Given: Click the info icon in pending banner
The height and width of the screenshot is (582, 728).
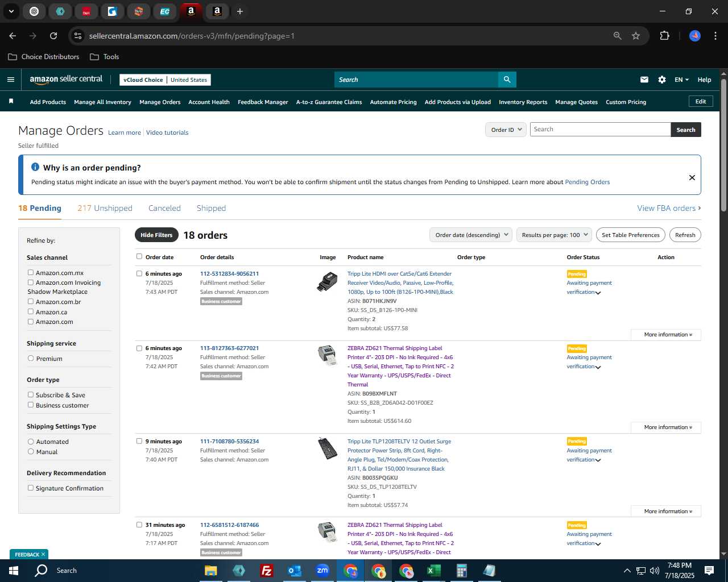Looking at the screenshot, I should pos(35,167).
